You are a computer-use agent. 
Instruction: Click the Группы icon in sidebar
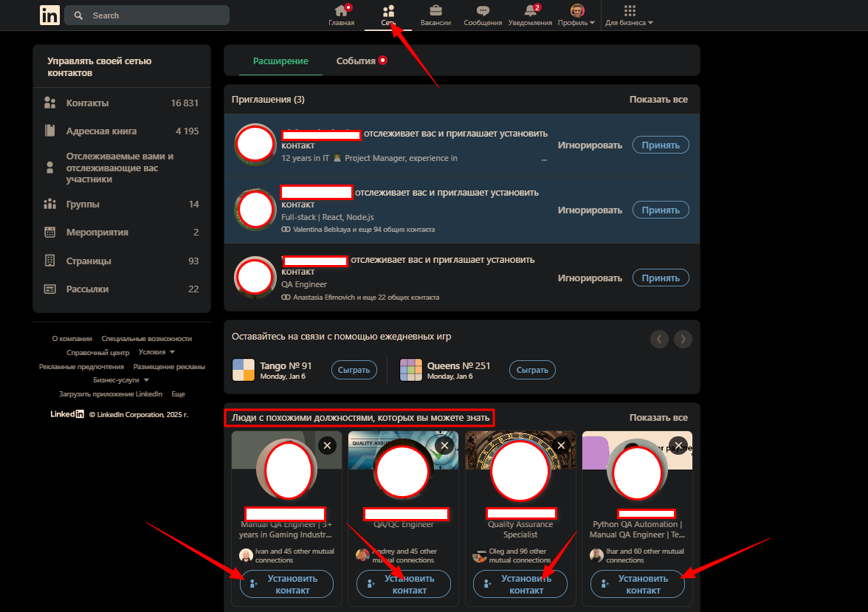50,204
